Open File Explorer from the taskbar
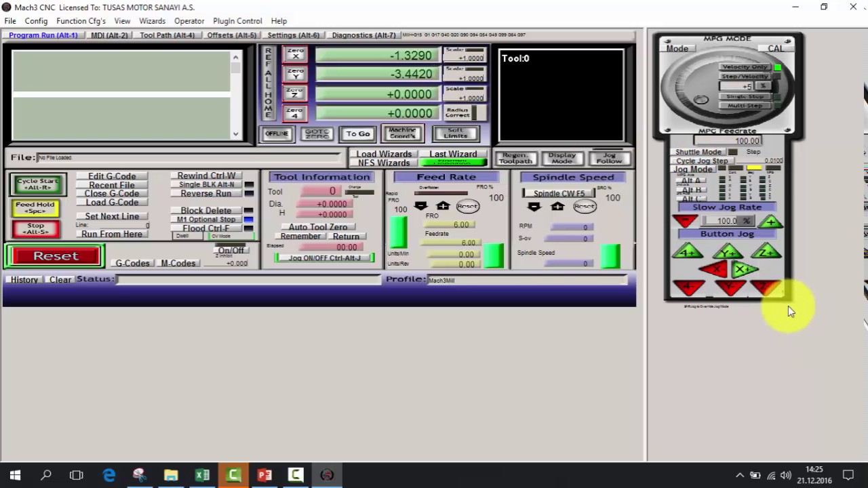Viewport: 868px width, 488px height. click(171, 475)
